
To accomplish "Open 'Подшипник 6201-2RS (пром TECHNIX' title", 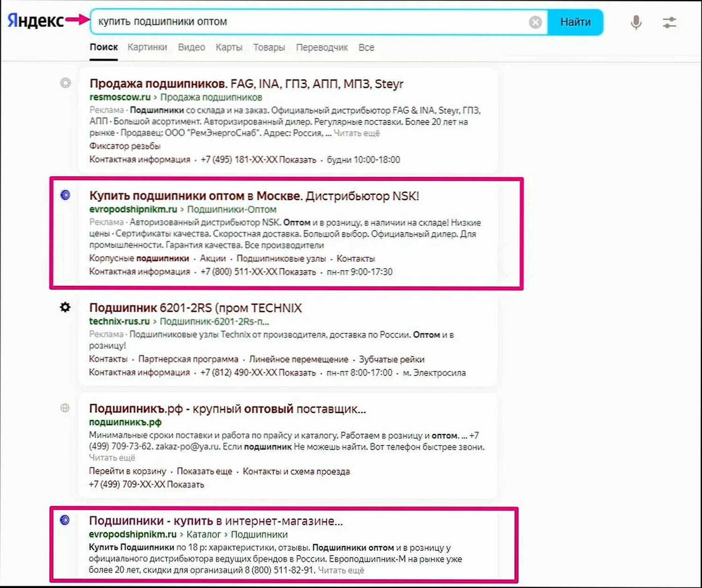I will tap(196, 308).
